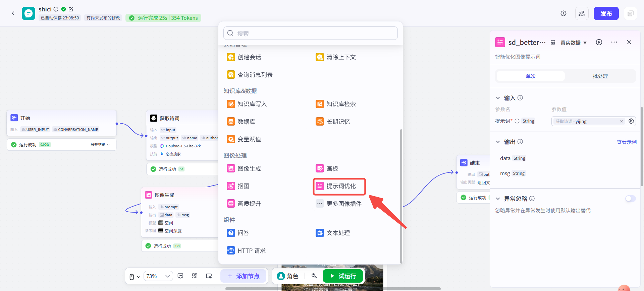Open the version history clock icon

coord(563,13)
